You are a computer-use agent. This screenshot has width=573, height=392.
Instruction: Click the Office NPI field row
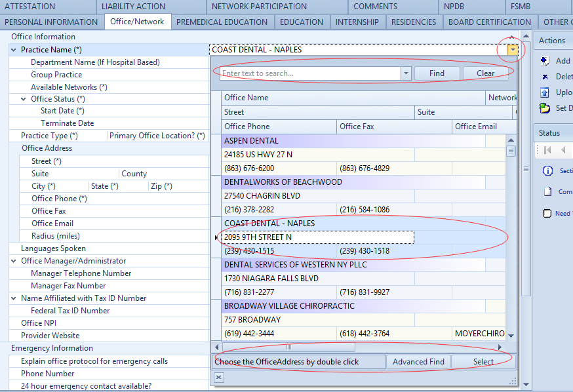click(109, 323)
